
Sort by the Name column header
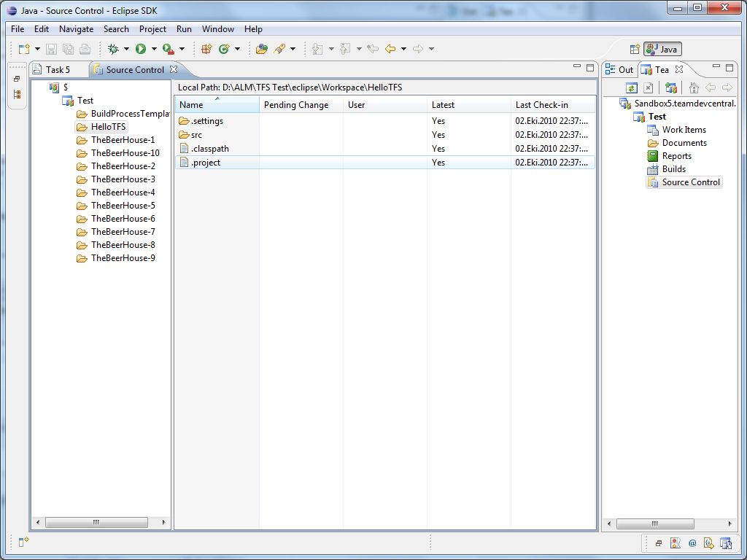tap(217, 105)
